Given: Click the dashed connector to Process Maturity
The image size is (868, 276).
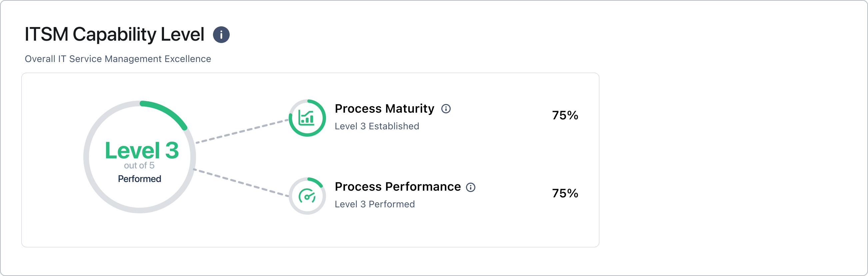Looking at the screenshot, I should 242,131.
